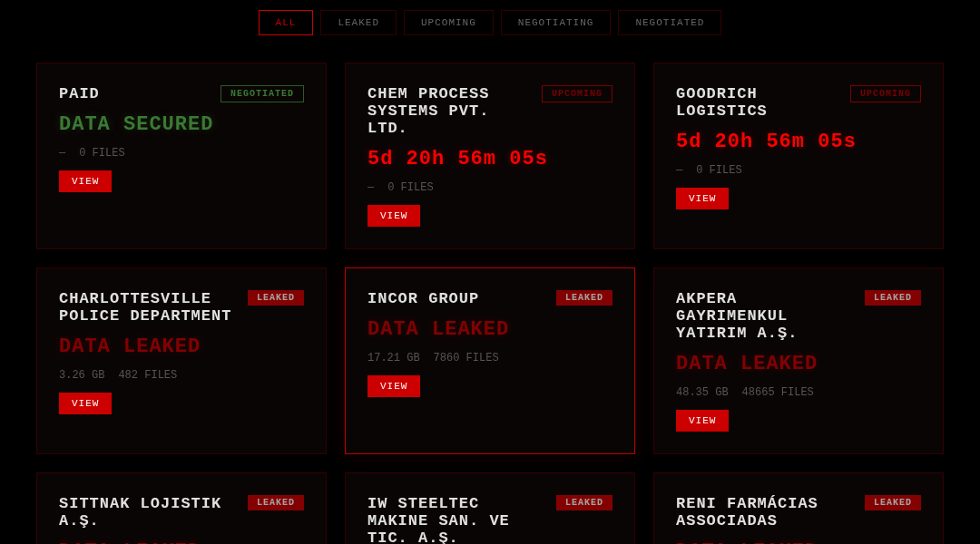Click the 3.26 GB size value
Image resolution: width=980 pixels, height=544 pixels.
tap(82, 374)
